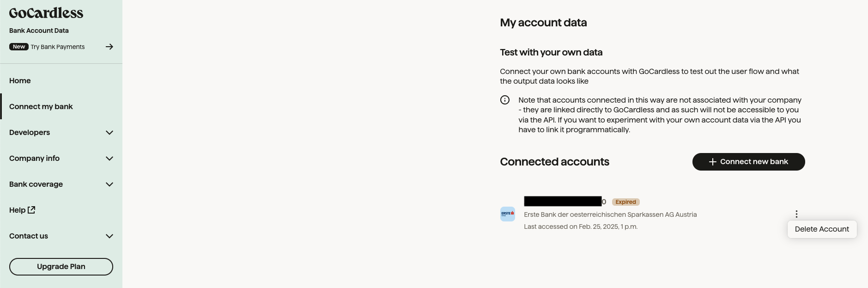The height and width of the screenshot is (288, 868).
Task: Open the Help link in the sidebar
Action: [x=18, y=210]
